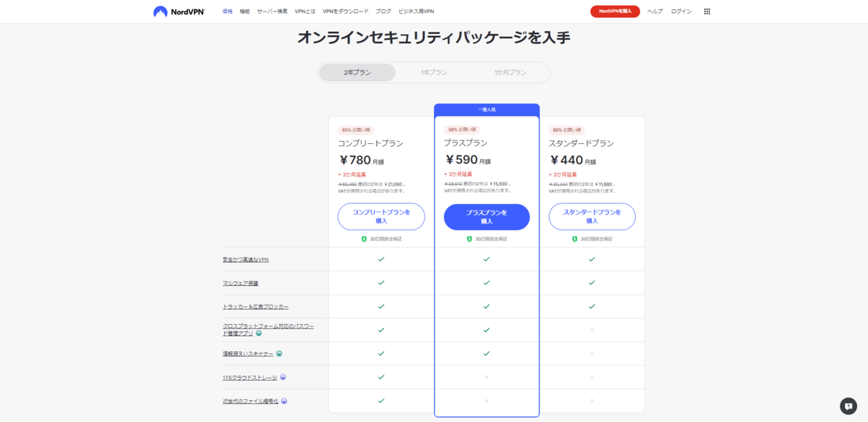Click the ログイン link
Viewport: 868px width, 422px height.
point(681,12)
